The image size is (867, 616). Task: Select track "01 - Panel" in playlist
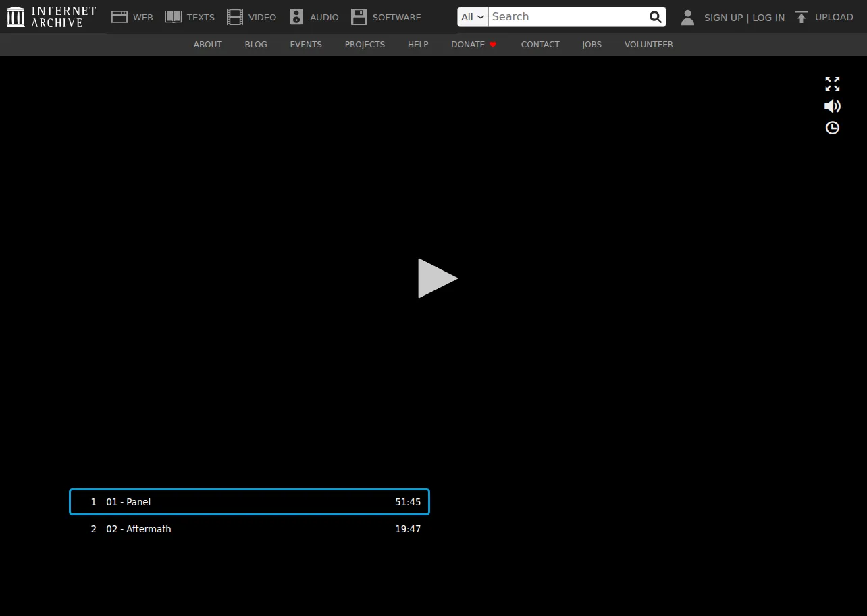pyautogui.click(x=249, y=502)
